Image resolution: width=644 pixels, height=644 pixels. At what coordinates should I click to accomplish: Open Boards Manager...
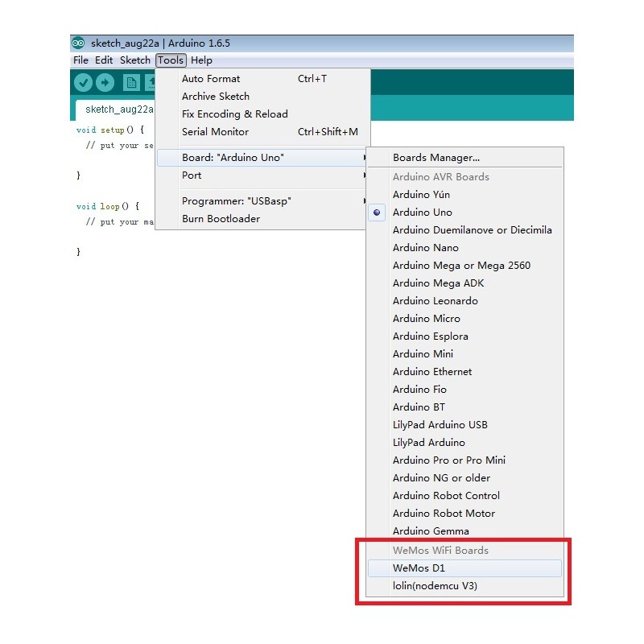tap(464, 158)
